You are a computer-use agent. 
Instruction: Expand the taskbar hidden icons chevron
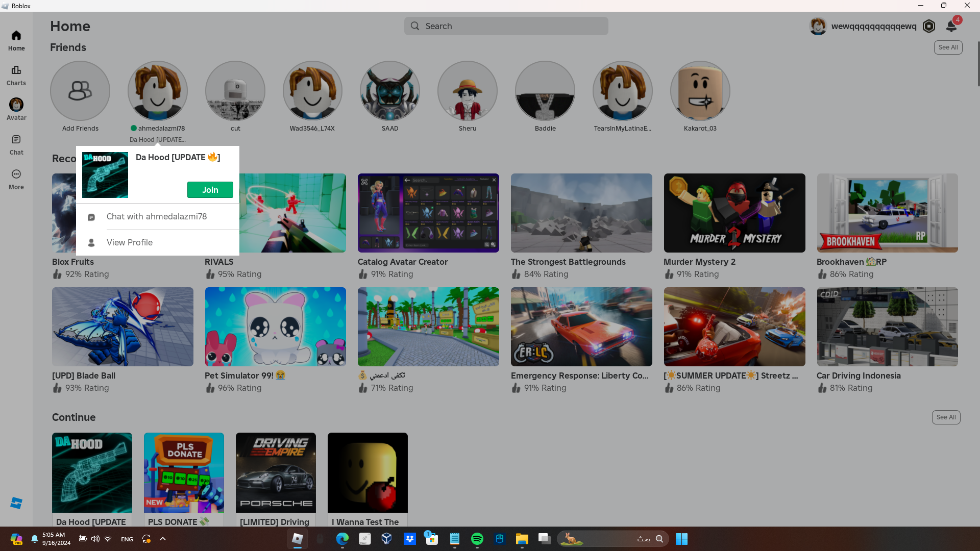(163, 539)
